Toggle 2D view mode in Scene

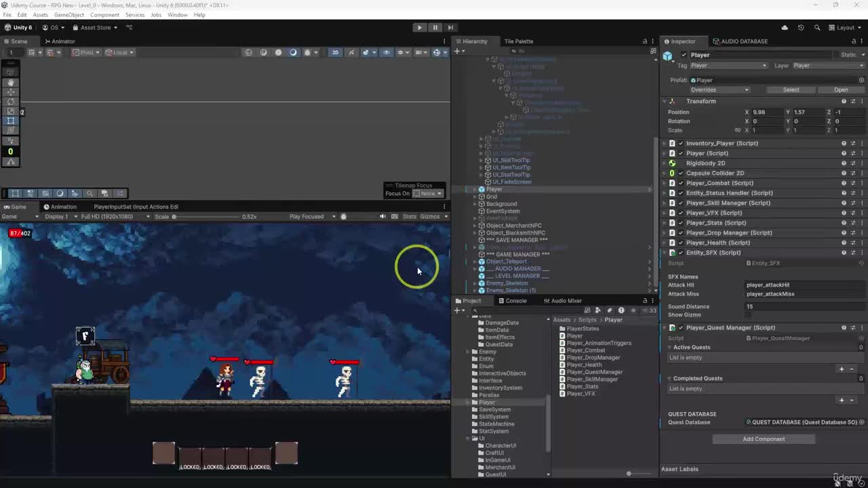point(335,52)
